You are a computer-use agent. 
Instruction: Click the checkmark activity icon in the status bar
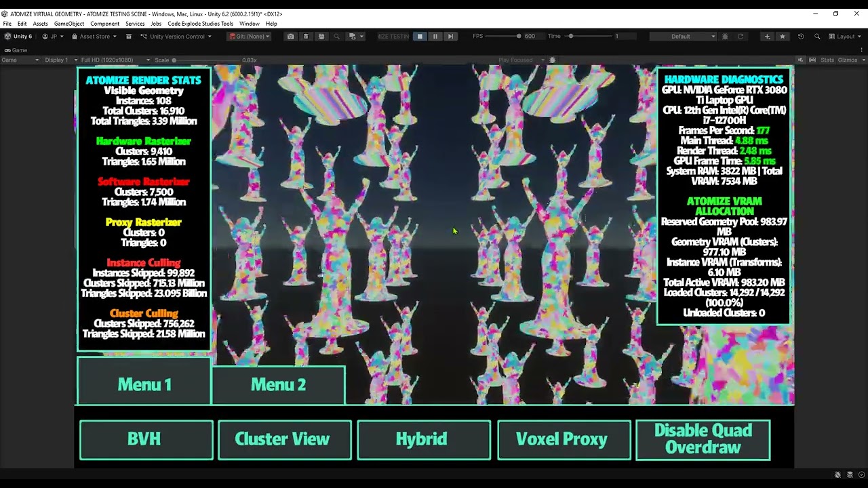pyautogui.click(x=861, y=475)
